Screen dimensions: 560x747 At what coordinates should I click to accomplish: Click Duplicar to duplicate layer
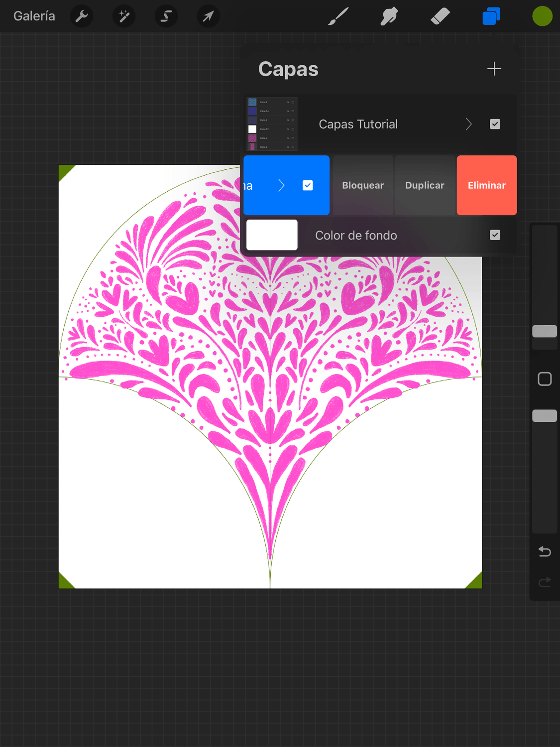click(425, 185)
